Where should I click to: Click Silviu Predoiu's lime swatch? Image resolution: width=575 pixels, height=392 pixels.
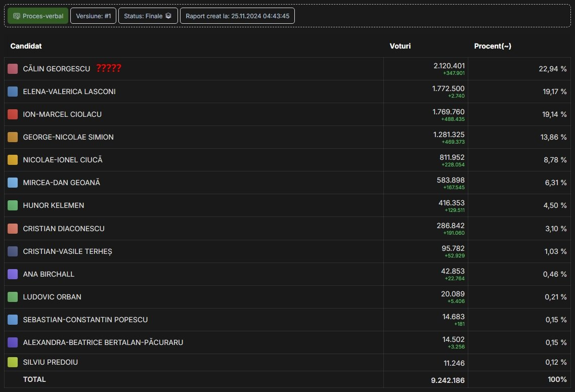point(13,362)
